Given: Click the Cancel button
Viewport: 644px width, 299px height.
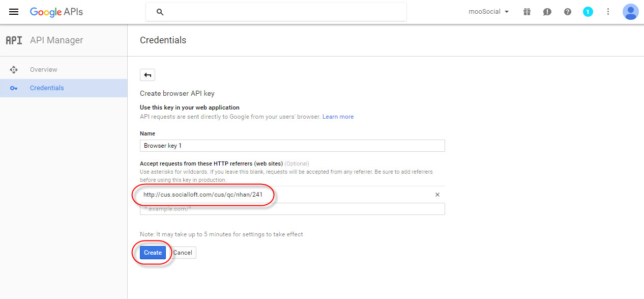Looking at the screenshot, I should pyautogui.click(x=182, y=252).
